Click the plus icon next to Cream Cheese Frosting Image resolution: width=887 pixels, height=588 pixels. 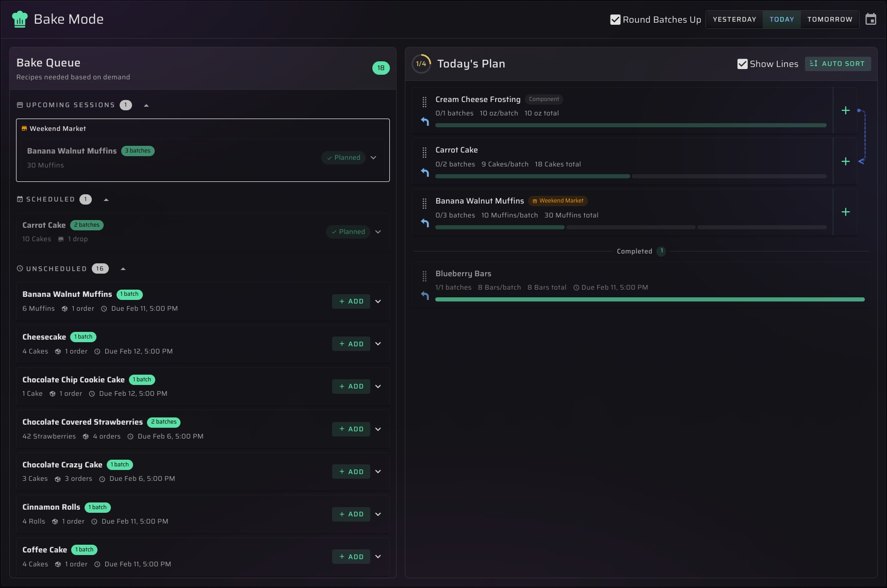point(846,110)
